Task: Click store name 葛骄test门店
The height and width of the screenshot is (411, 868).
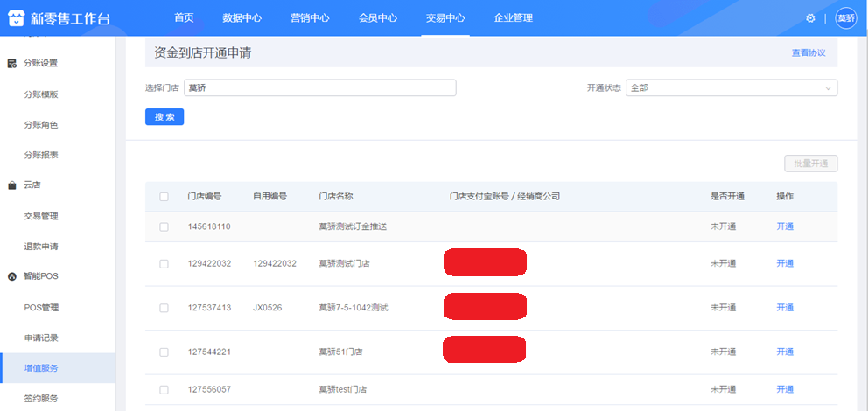Action: pos(343,390)
